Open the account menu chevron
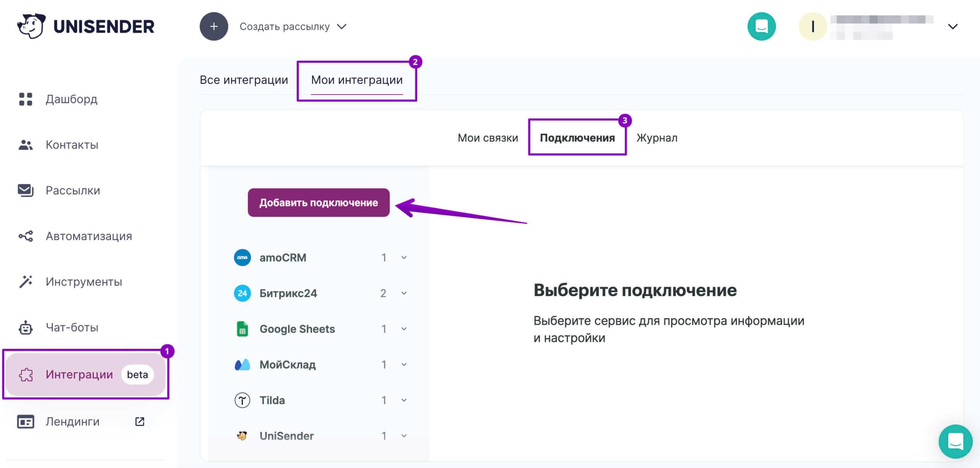Screen dimensions: 980x468 coord(953,26)
